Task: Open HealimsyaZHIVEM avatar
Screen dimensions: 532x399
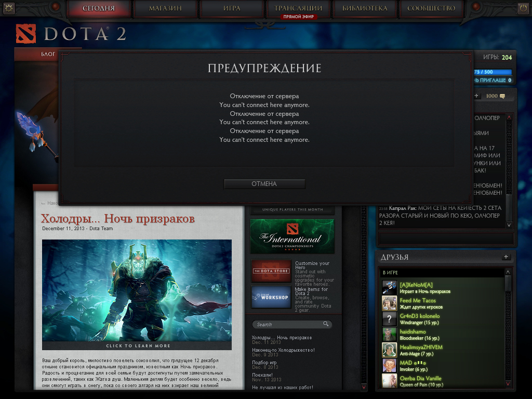Action: pyautogui.click(x=389, y=350)
